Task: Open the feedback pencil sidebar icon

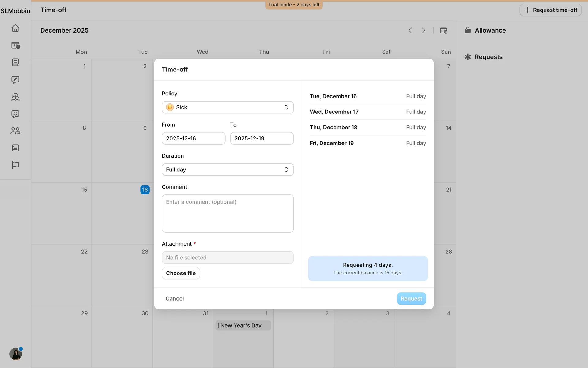Action: tap(15, 80)
